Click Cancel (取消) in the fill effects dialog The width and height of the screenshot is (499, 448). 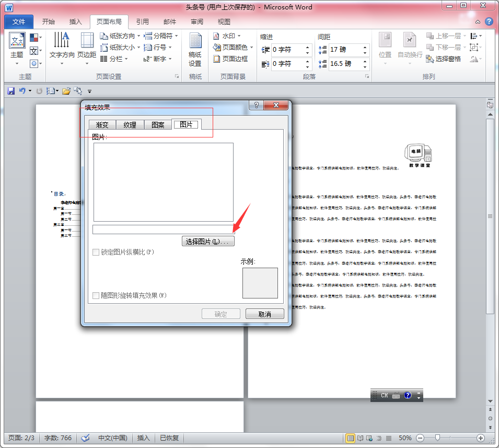click(265, 314)
